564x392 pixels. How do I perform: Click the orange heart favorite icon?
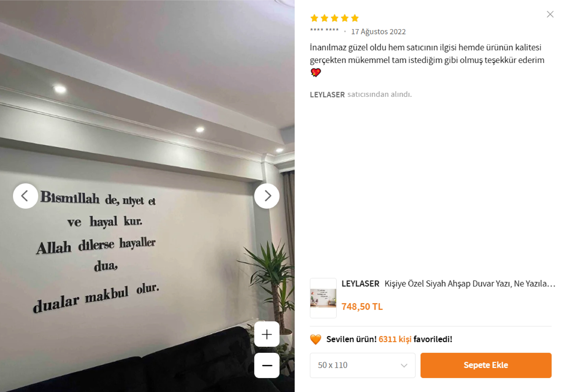tap(316, 339)
